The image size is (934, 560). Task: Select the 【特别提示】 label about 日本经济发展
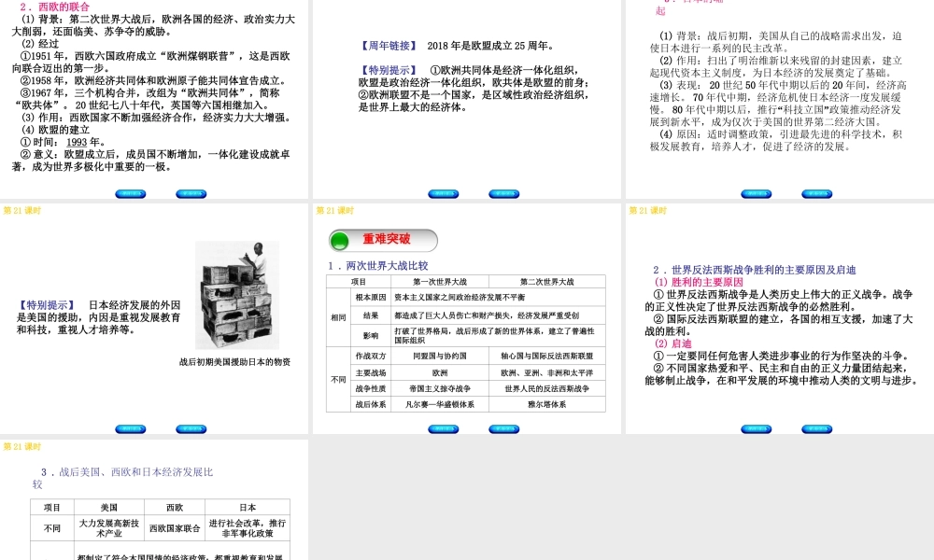point(47,305)
